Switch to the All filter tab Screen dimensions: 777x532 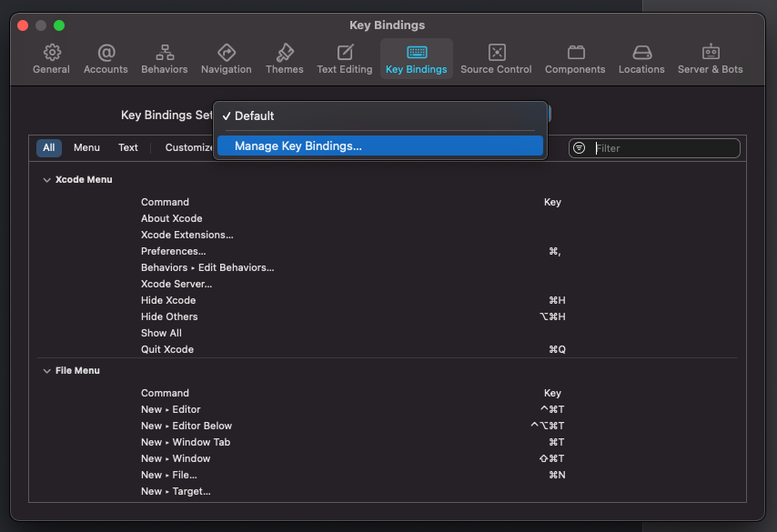(48, 147)
